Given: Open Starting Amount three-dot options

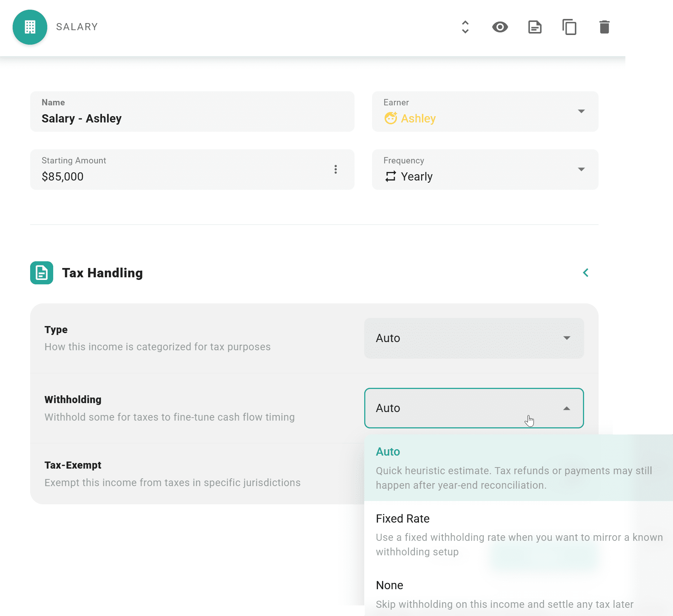Looking at the screenshot, I should (336, 169).
